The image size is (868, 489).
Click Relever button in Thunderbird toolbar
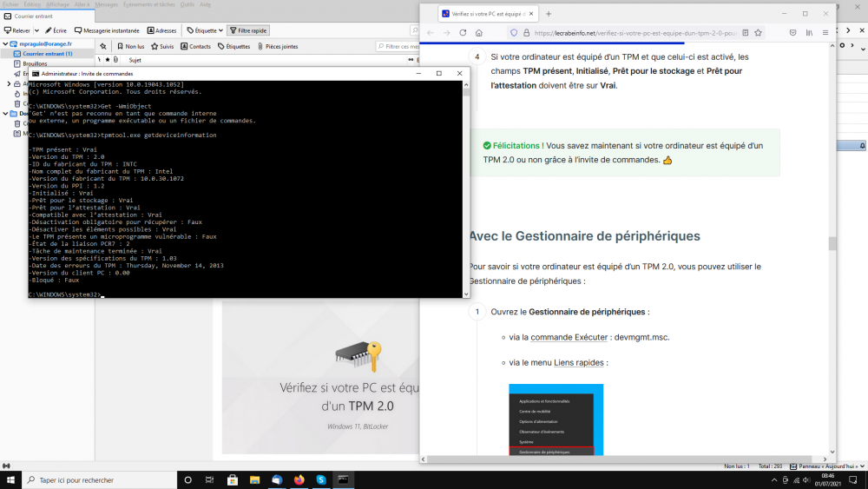[x=17, y=30]
